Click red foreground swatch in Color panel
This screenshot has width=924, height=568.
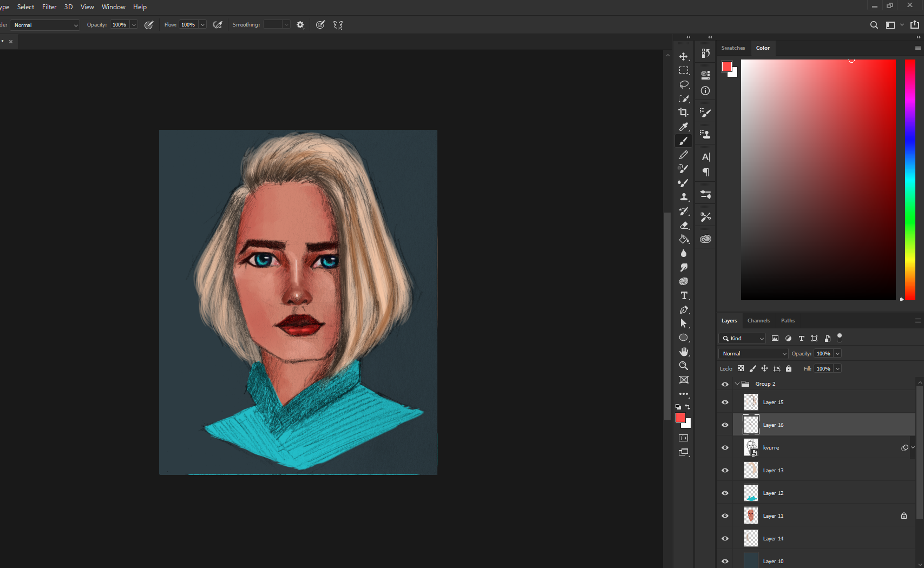pyautogui.click(x=727, y=67)
